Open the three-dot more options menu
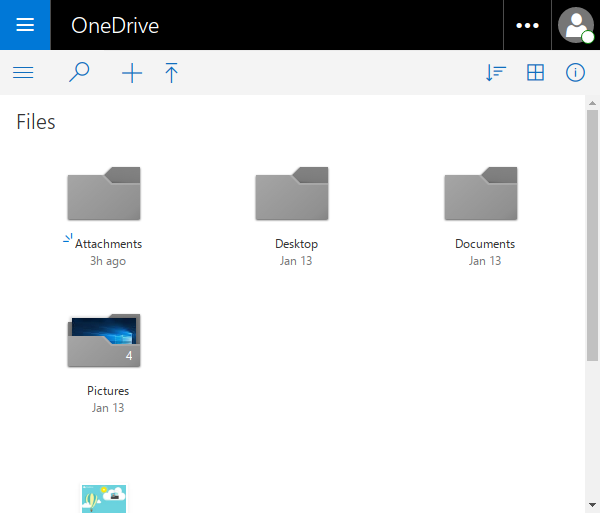This screenshot has width=600, height=513. click(x=527, y=25)
